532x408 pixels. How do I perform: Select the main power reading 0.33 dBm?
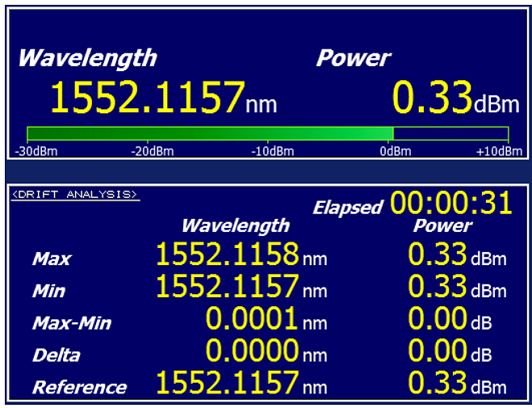coord(433,98)
